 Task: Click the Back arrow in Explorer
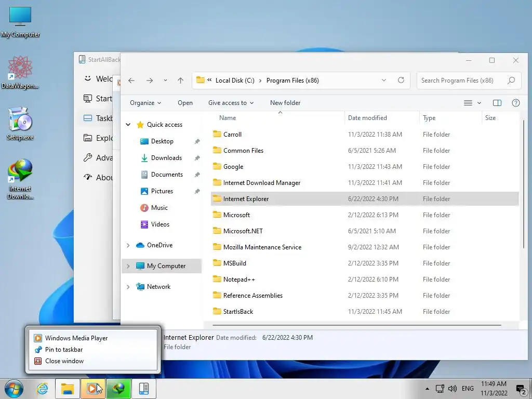131,81
